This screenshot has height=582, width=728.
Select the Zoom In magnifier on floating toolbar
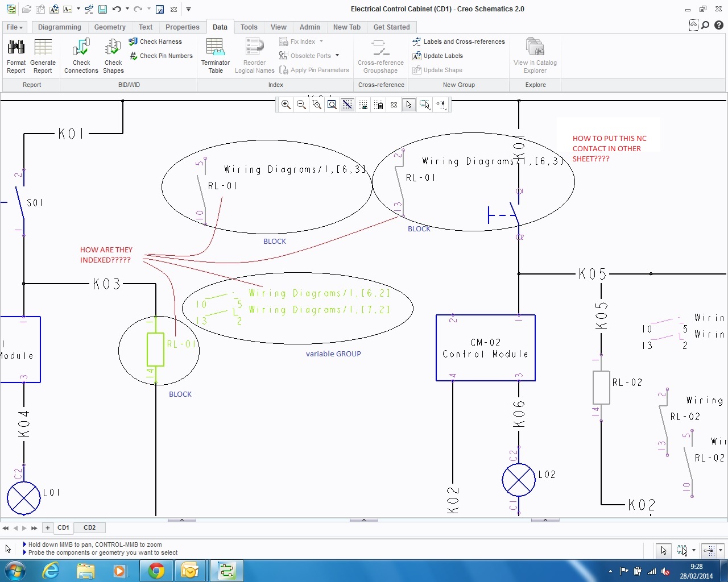coord(286,105)
